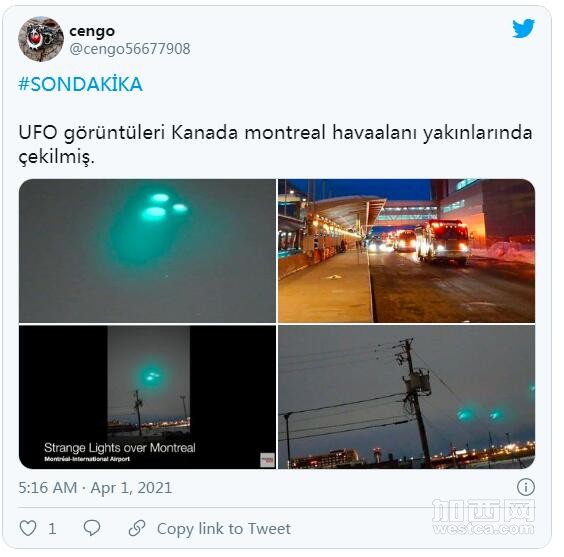Viewport: 564px width, 557px height.
Task: Click the chain link icon
Action: (x=137, y=528)
